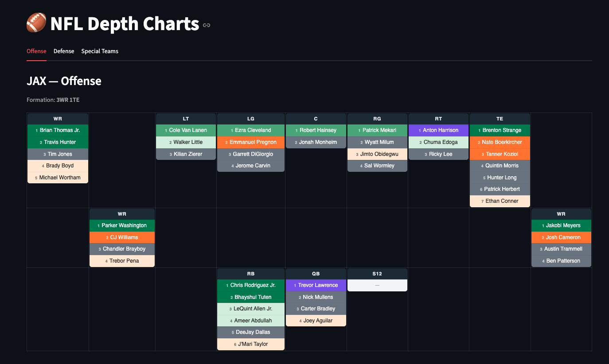Image resolution: width=609 pixels, height=364 pixels.
Task: Select Chris Rodriguez Jr. at RB
Action: pos(251,285)
